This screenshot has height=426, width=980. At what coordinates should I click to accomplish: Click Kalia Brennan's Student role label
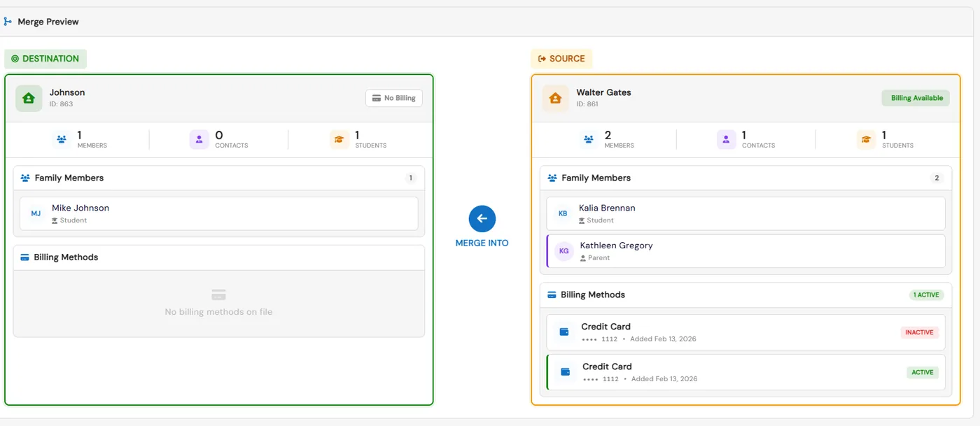click(x=596, y=220)
